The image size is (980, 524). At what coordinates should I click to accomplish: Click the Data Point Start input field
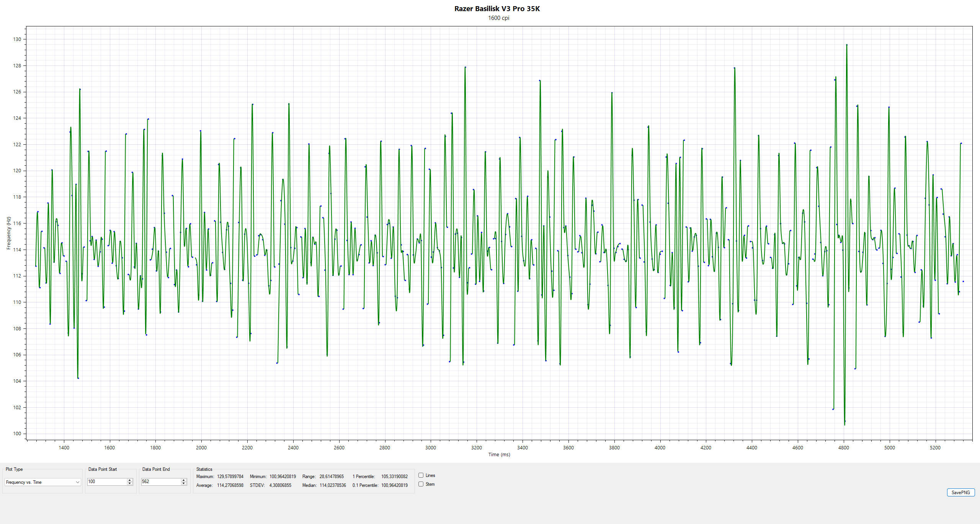(x=107, y=482)
